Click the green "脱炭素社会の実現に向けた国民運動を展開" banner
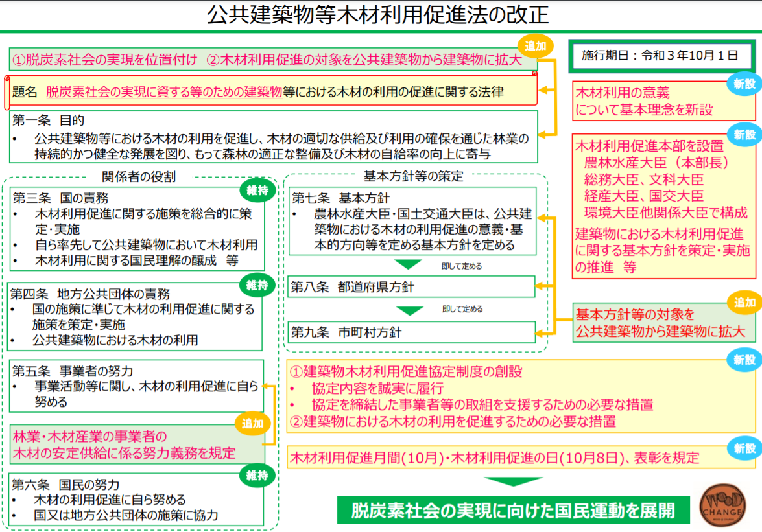762x532 pixels. (514, 510)
